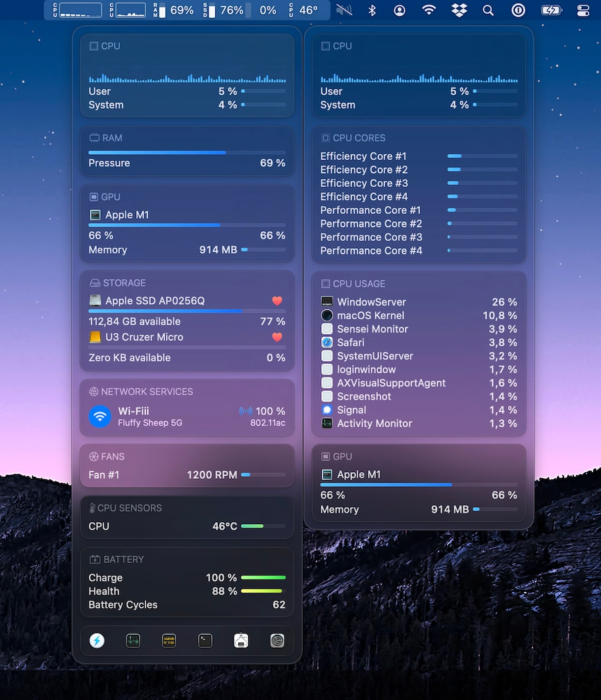Screen dimensions: 601x700
Task: Open Terminal via its bottom bar icon
Action: [205, 640]
